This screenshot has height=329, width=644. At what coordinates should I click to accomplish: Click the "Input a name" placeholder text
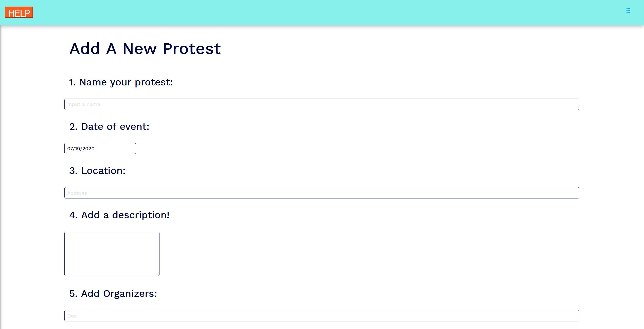[84, 104]
